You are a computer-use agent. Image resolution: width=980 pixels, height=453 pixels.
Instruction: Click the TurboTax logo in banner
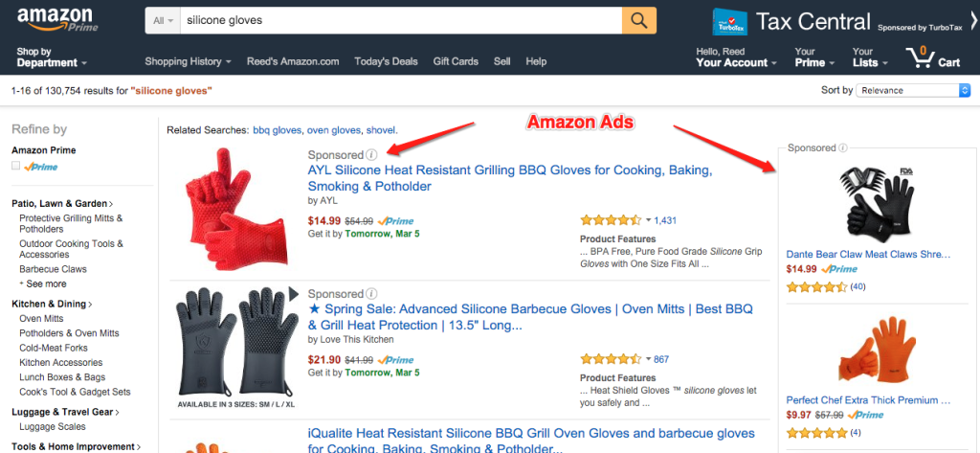pos(730,22)
